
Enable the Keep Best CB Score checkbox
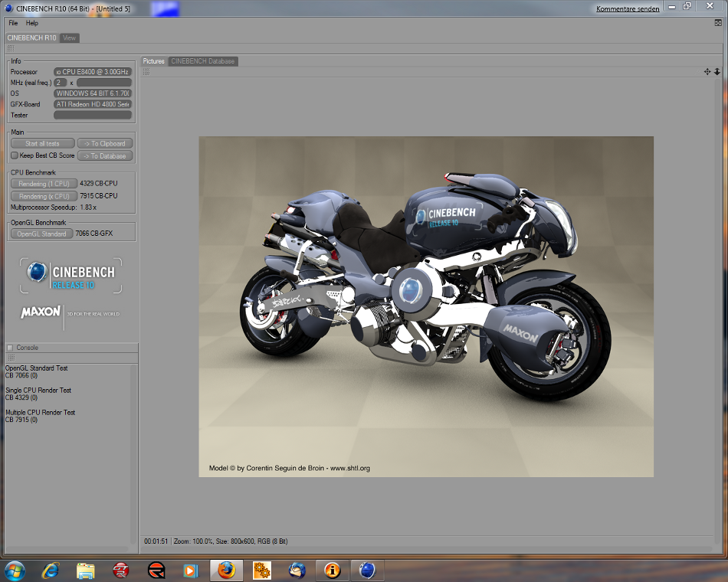pyautogui.click(x=15, y=155)
